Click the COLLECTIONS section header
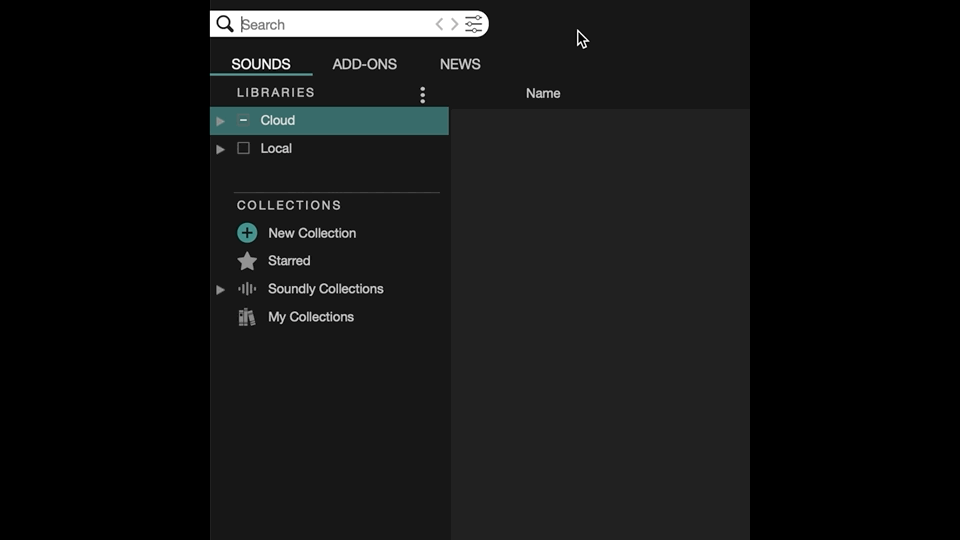The height and width of the screenshot is (540, 960). coord(289,205)
